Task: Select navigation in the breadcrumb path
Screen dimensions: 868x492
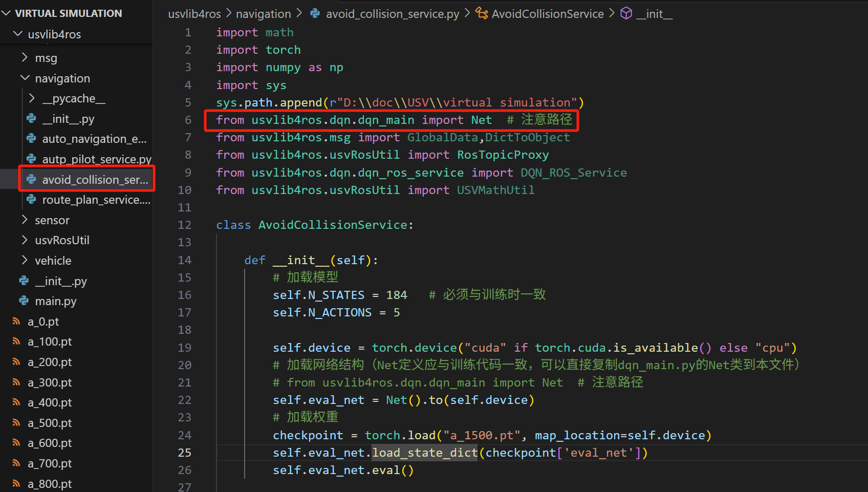Action: coord(263,14)
